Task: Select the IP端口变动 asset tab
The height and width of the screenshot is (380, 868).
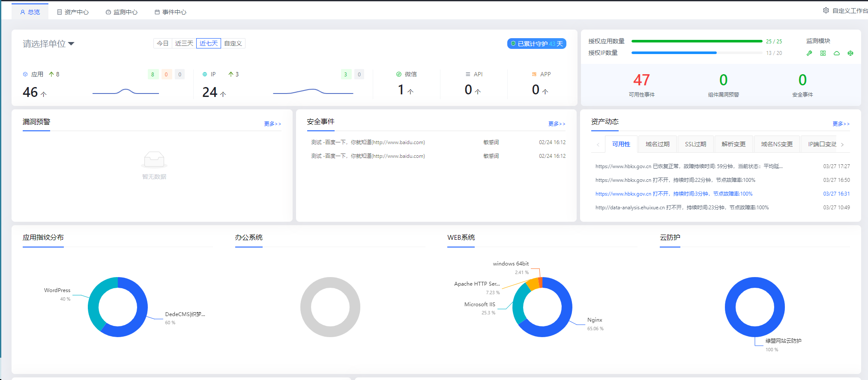Action: pos(820,144)
